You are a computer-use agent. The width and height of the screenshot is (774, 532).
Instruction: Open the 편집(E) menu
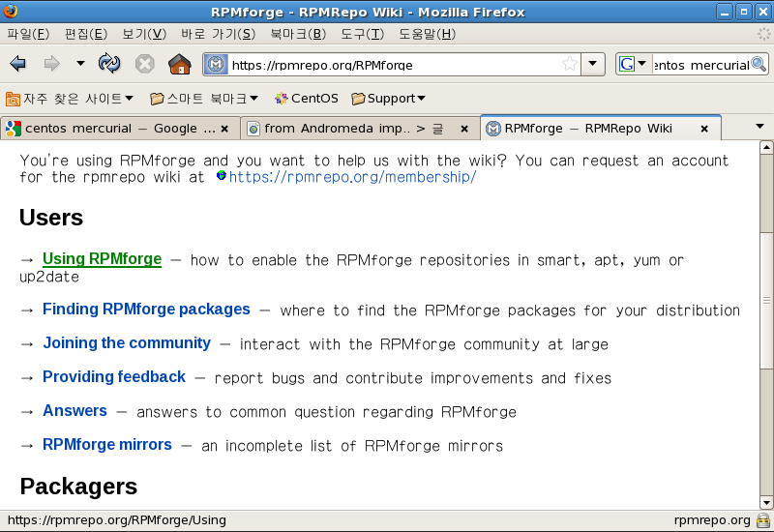coord(86,34)
